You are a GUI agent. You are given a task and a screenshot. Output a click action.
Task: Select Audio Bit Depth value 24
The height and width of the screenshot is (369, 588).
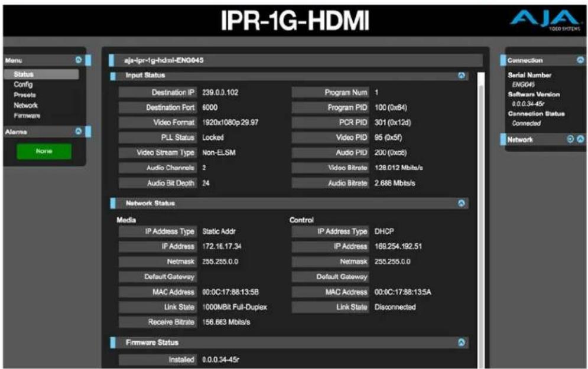[x=206, y=183]
